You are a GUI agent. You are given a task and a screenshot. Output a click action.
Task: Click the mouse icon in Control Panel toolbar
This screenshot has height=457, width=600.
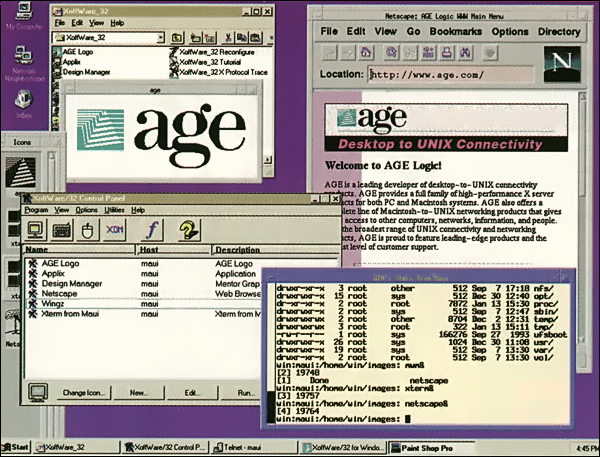88,230
